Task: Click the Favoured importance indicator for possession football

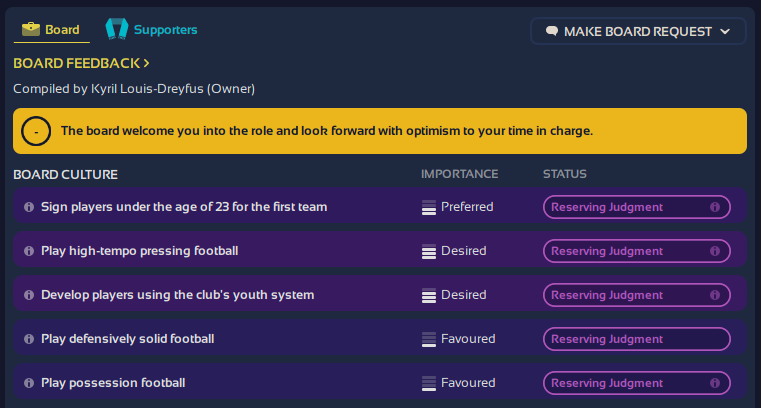Action: (429, 383)
